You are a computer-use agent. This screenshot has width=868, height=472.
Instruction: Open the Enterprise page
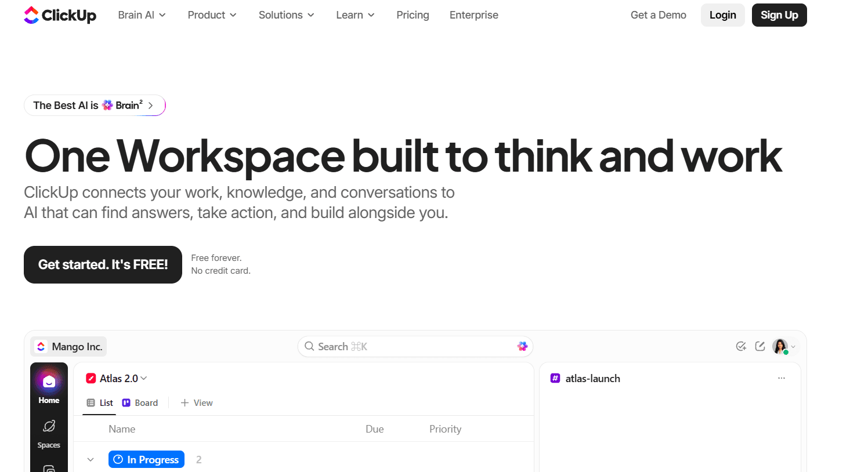point(473,15)
